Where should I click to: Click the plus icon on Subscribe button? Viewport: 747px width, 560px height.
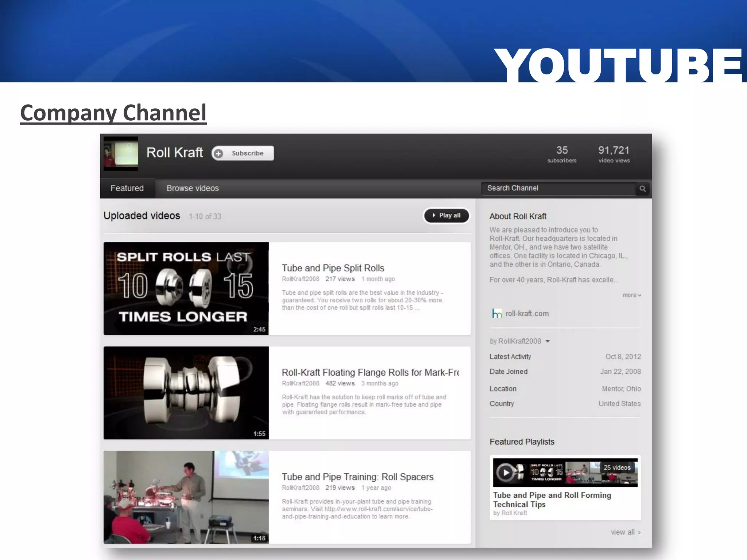[x=218, y=153]
